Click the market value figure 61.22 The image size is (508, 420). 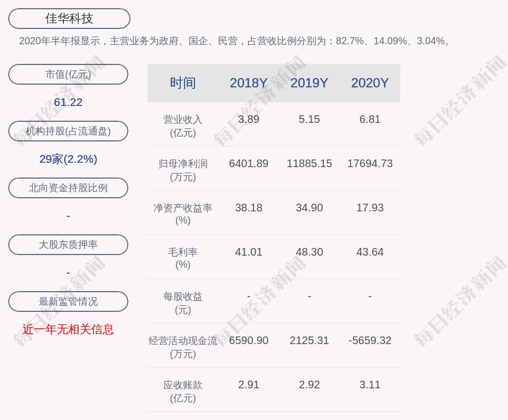coord(68,102)
